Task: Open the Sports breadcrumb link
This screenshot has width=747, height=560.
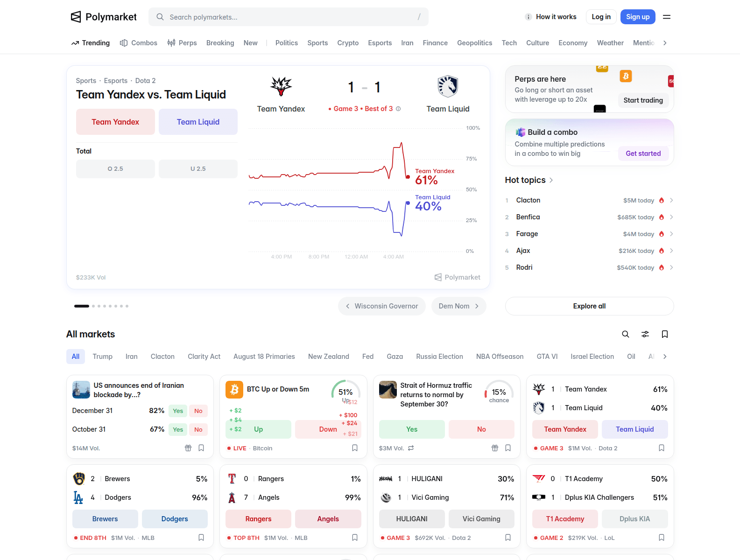Action: point(86,81)
